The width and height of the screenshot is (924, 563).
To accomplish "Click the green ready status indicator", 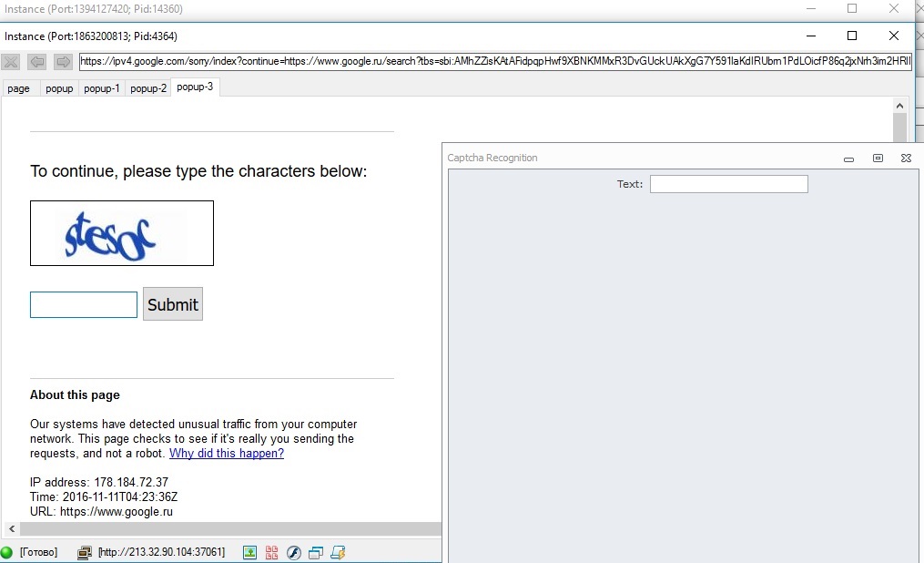I will (6, 552).
